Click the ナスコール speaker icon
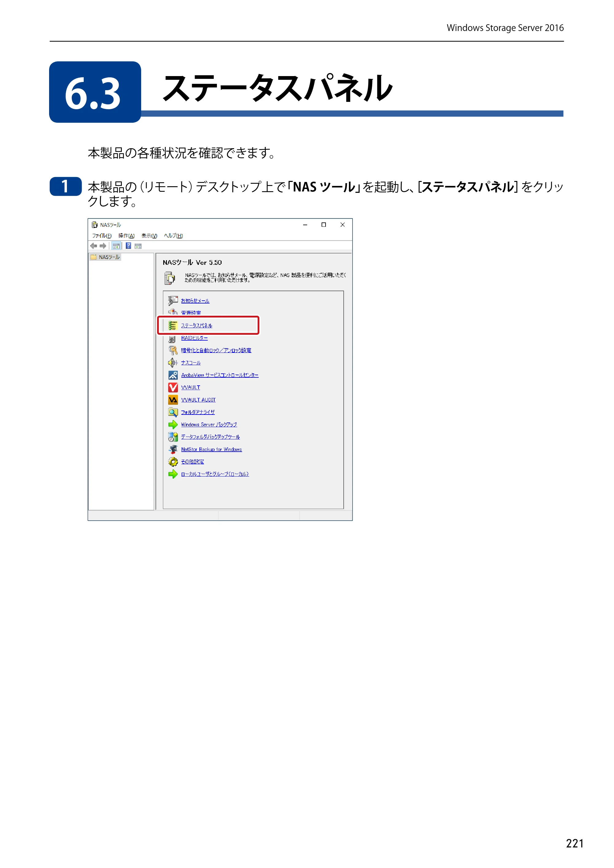Screen dimensions: 614x868 click(x=173, y=363)
